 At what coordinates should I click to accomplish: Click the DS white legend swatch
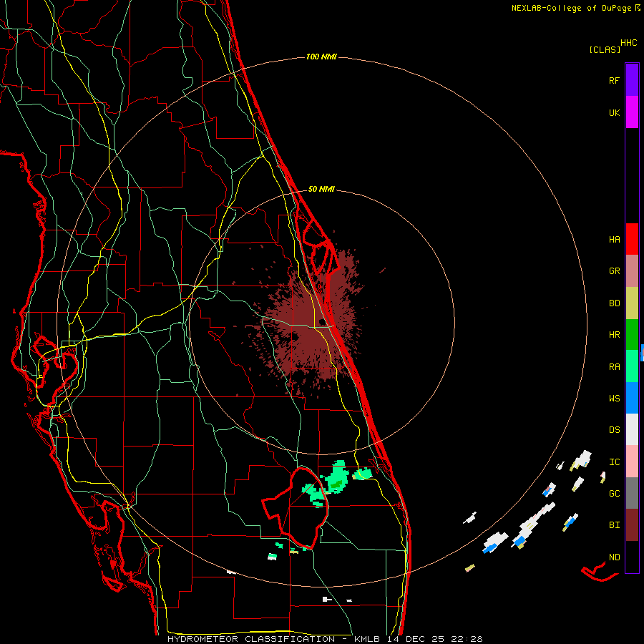632,429
